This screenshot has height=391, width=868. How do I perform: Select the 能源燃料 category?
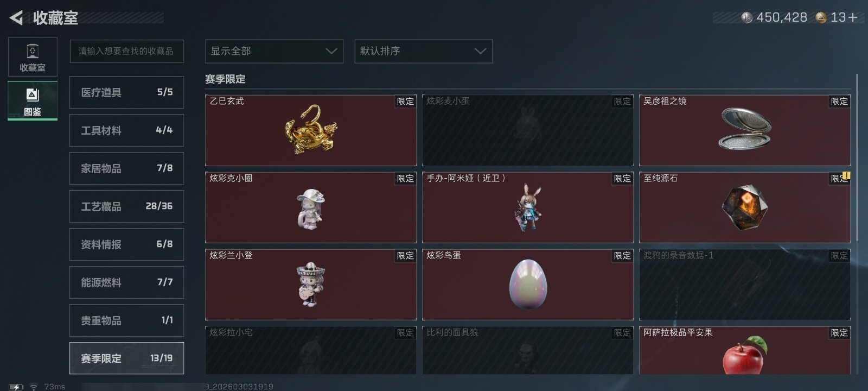[126, 282]
